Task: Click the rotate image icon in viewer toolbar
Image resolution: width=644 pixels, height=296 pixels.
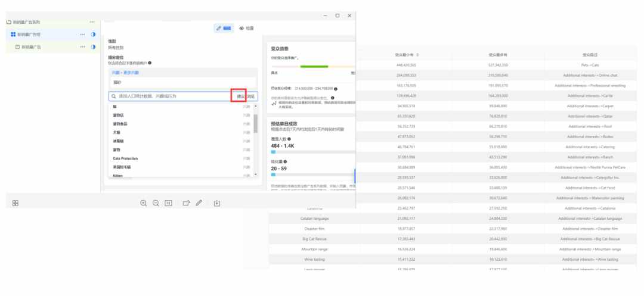Action: (x=187, y=203)
